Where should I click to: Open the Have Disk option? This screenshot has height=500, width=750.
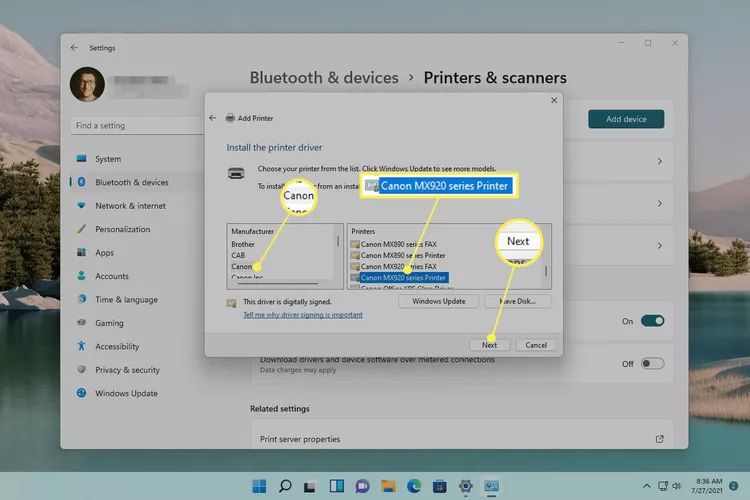point(518,301)
